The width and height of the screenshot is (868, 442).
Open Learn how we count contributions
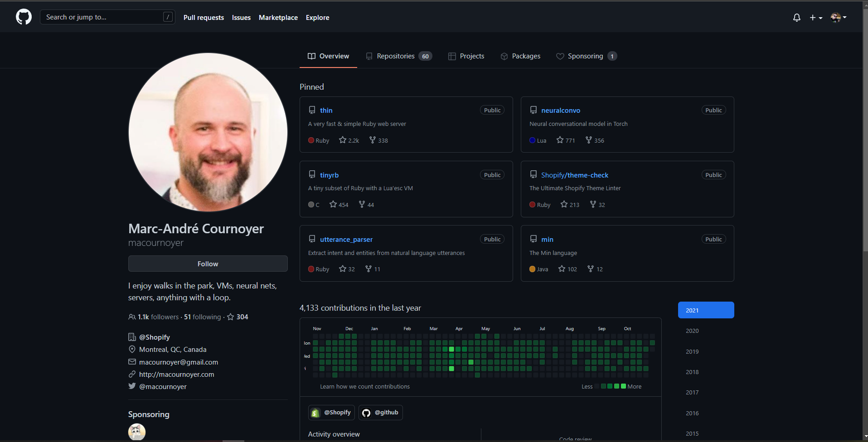365,387
